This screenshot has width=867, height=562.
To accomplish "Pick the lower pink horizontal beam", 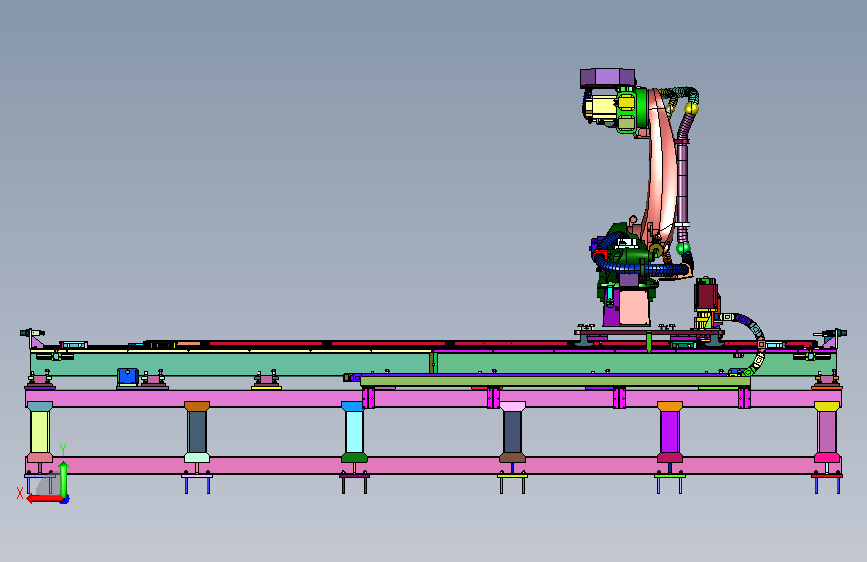I will [x=434, y=465].
